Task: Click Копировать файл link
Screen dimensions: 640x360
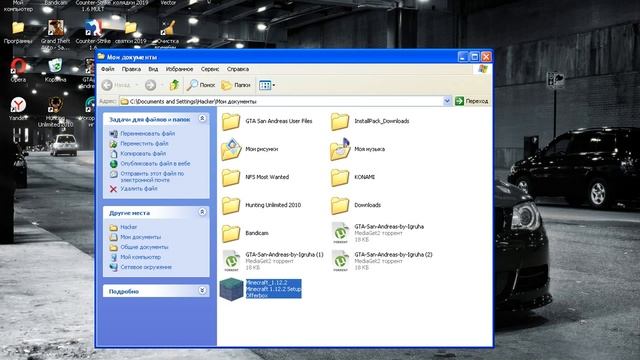Action: (143, 153)
